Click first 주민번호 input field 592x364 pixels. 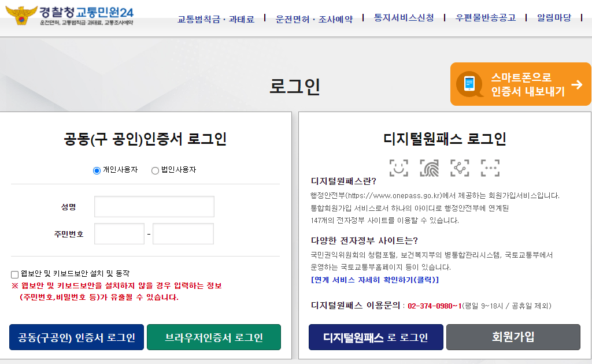(x=119, y=233)
